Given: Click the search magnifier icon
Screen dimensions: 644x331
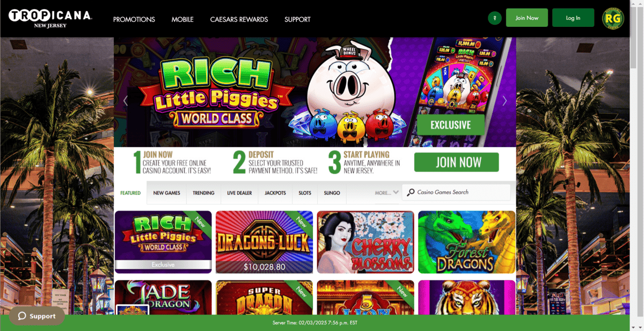Looking at the screenshot, I should point(411,192).
